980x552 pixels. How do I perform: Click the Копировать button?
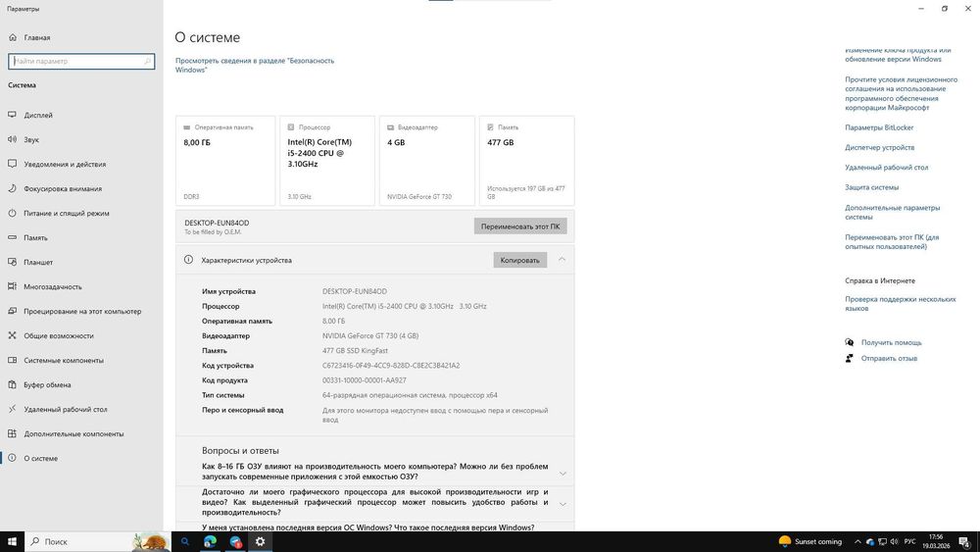(520, 260)
